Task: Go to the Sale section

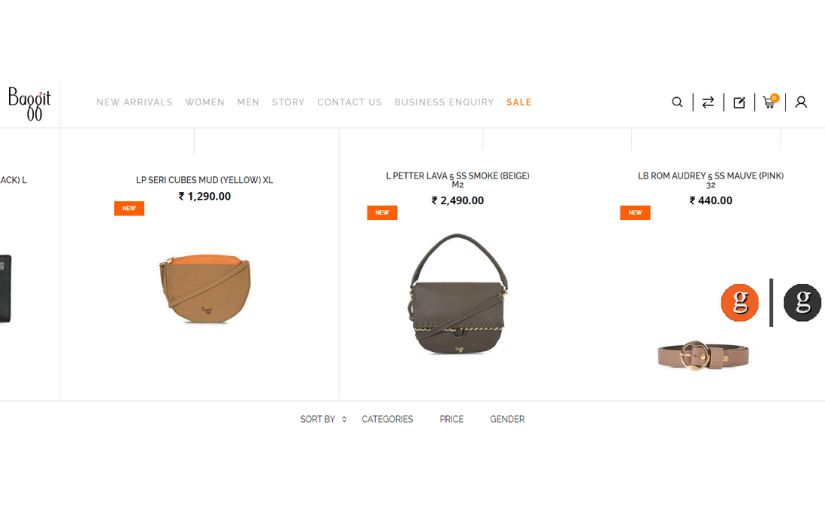Action: click(519, 102)
